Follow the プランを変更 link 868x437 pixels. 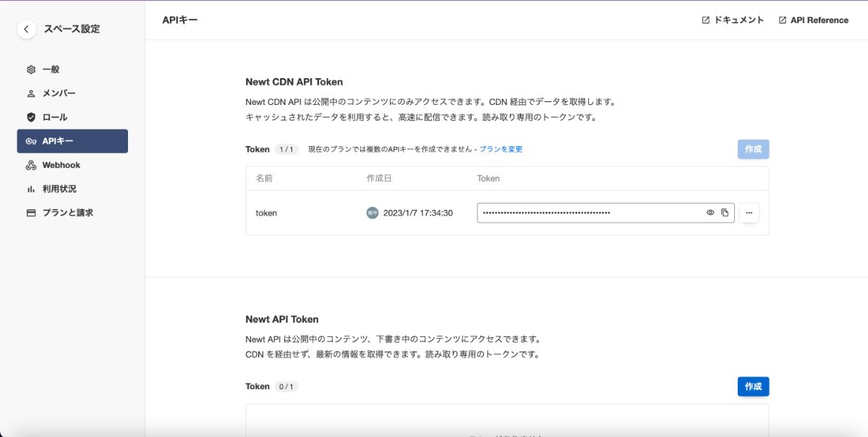click(501, 149)
